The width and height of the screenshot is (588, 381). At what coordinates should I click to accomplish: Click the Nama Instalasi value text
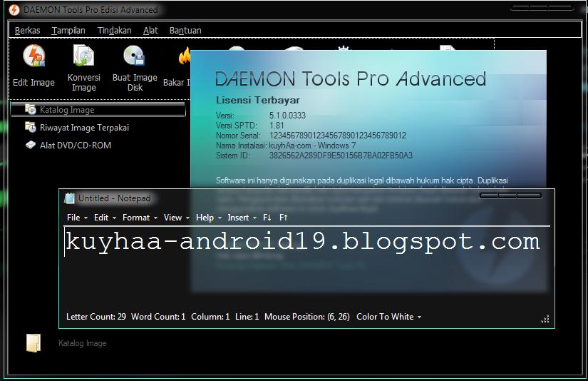coord(312,146)
